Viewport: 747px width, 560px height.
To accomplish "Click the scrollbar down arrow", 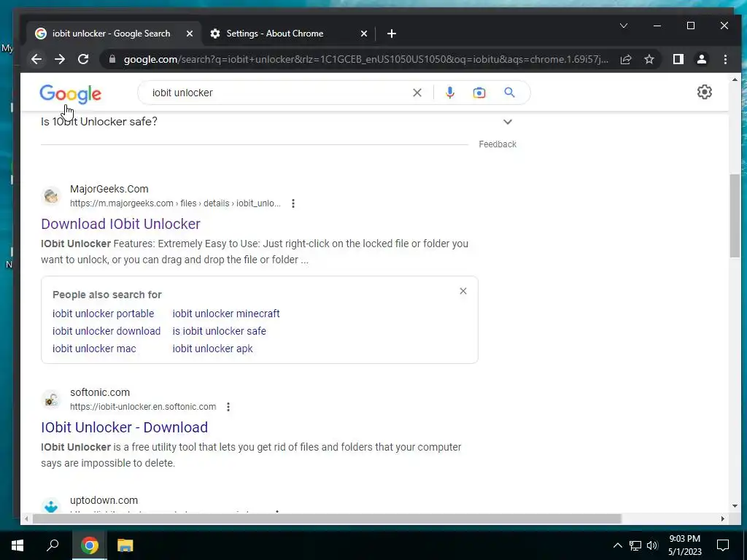I will (735, 506).
